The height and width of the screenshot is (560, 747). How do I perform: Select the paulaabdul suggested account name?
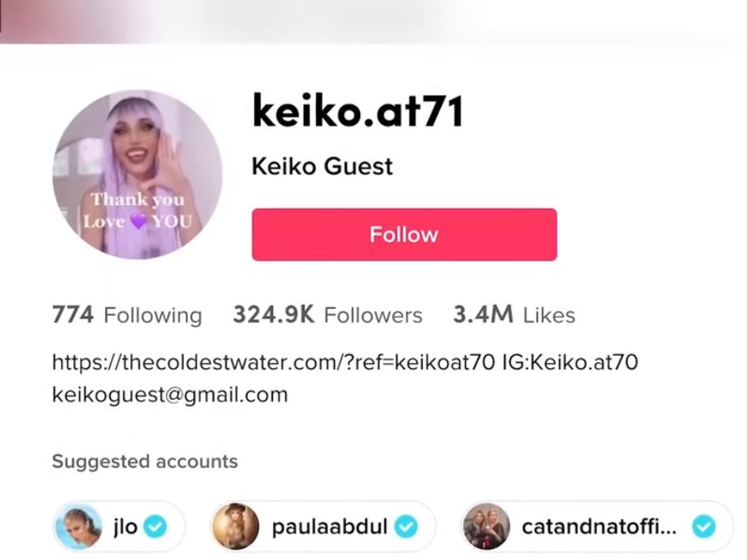[x=329, y=527]
